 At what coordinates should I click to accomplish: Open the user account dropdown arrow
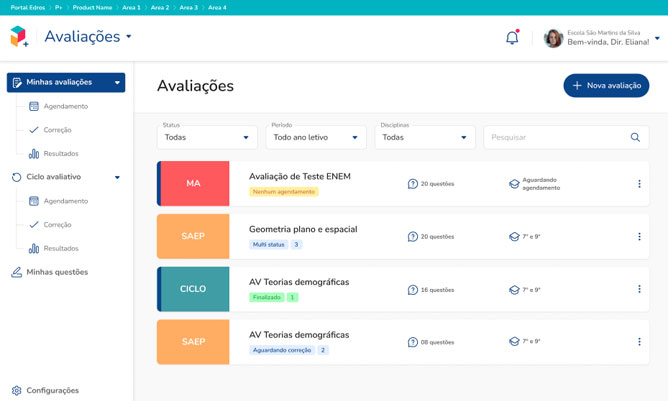coord(657,38)
